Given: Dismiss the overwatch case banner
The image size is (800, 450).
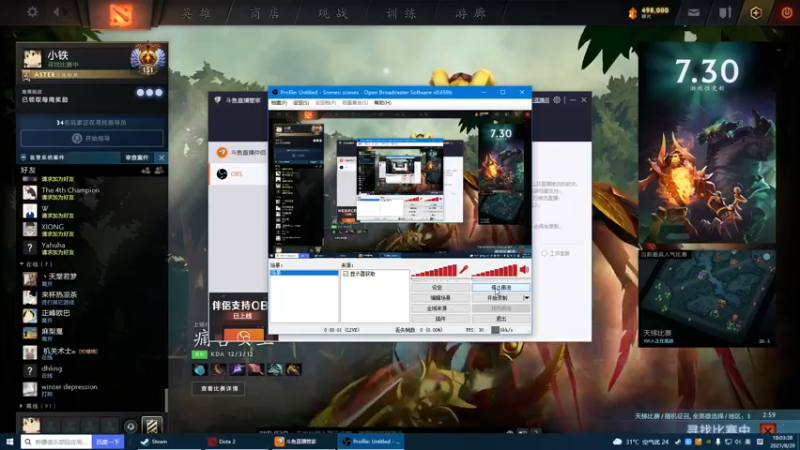Looking at the screenshot, I should [x=161, y=158].
